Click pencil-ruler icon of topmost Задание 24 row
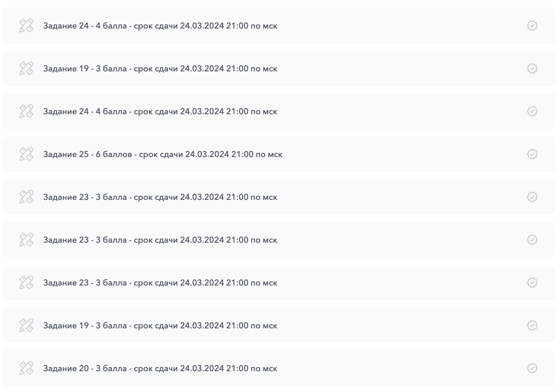This screenshot has width=560, height=392. point(26,25)
